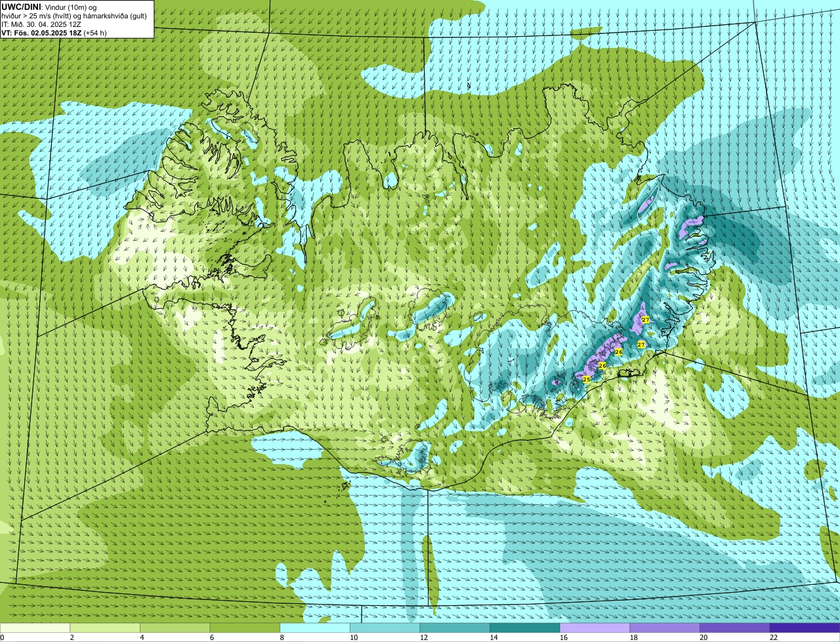Click the pale yellow 0–2 m/s legend swatch
This screenshot has height=642, width=840.
[x=35, y=628]
